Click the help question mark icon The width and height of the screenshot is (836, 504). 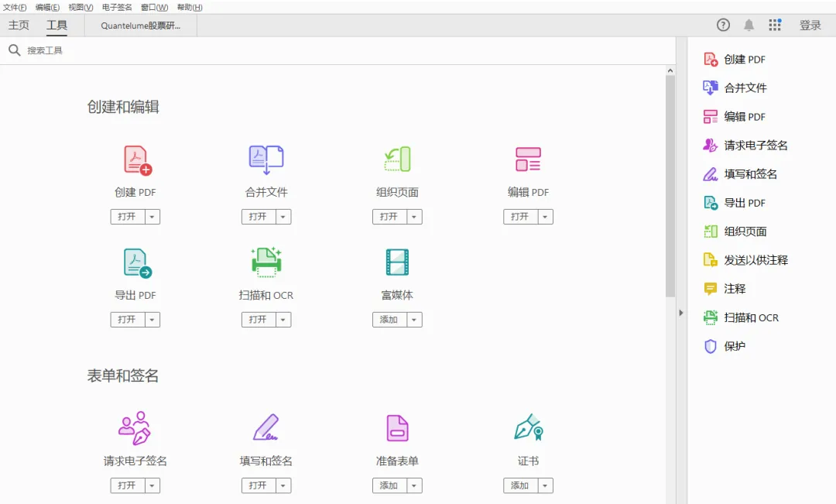point(723,25)
